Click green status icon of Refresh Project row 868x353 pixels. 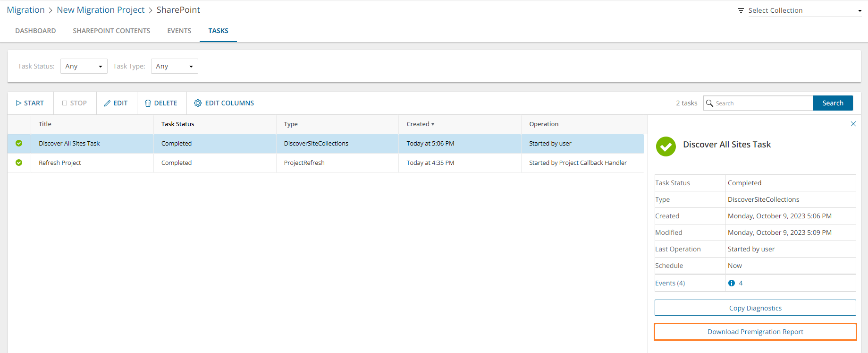[19, 163]
